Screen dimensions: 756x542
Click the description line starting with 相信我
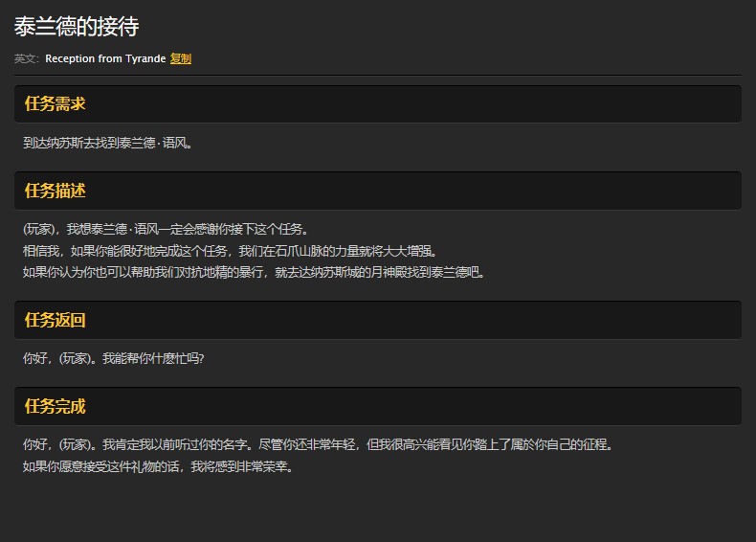coord(230,251)
